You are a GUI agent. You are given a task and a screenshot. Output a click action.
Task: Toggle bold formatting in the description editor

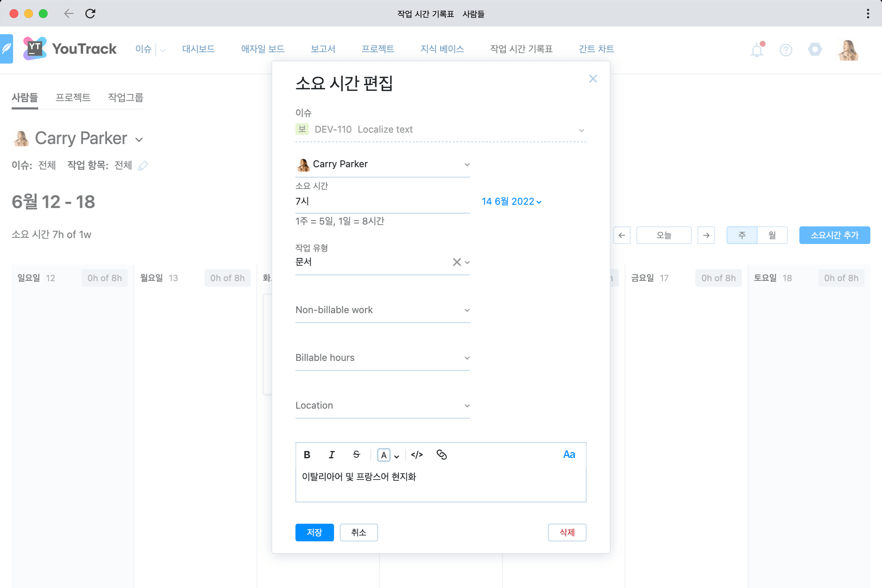(307, 455)
